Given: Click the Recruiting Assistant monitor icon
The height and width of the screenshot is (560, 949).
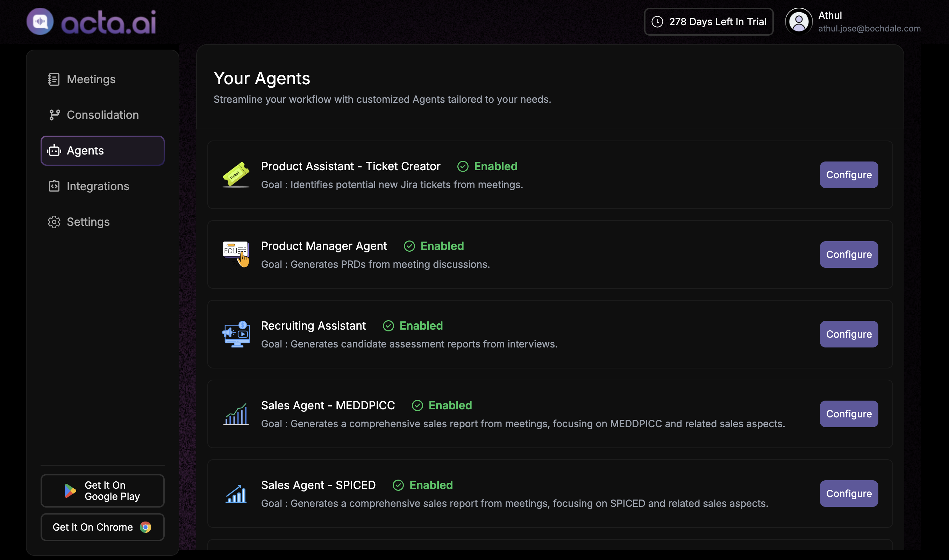Looking at the screenshot, I should [x=236, y=334].
